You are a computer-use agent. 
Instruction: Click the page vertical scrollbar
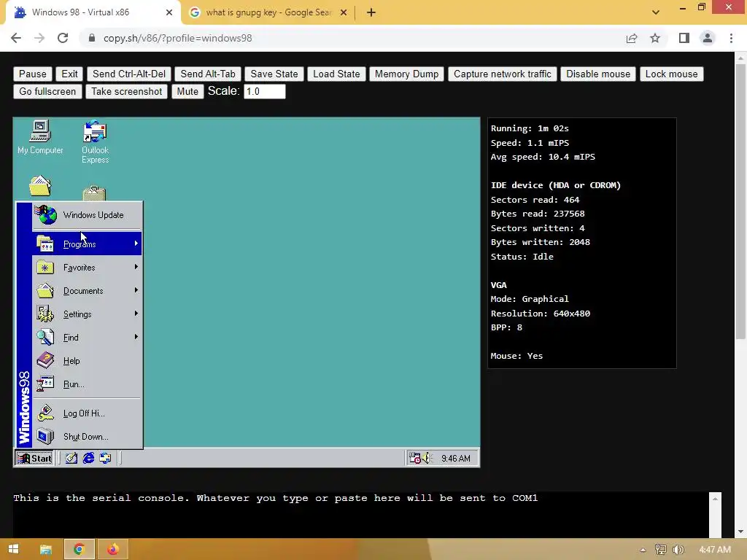coord(740,203)
